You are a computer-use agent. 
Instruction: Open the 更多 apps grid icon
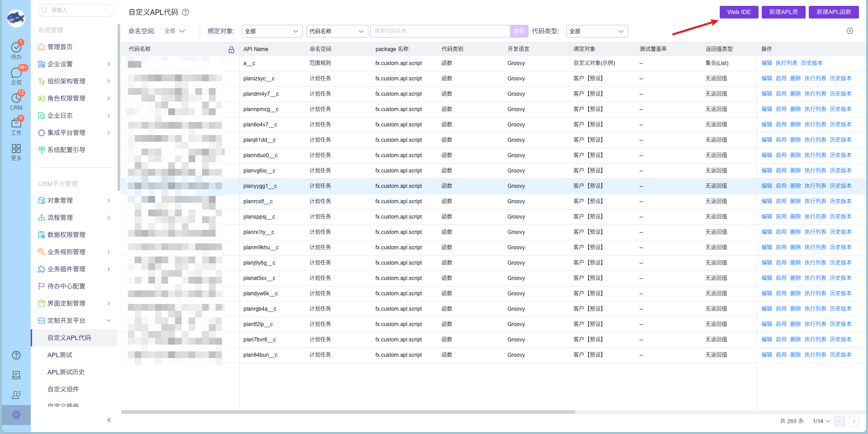point(16,151)
